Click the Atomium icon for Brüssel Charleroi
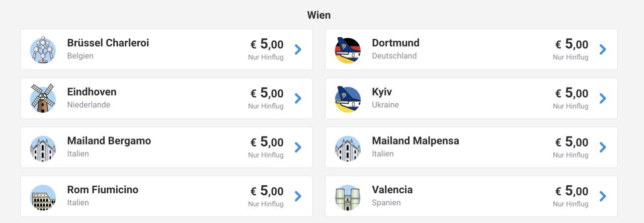This screenshot has width=644, height=223. tap(43, 49)
